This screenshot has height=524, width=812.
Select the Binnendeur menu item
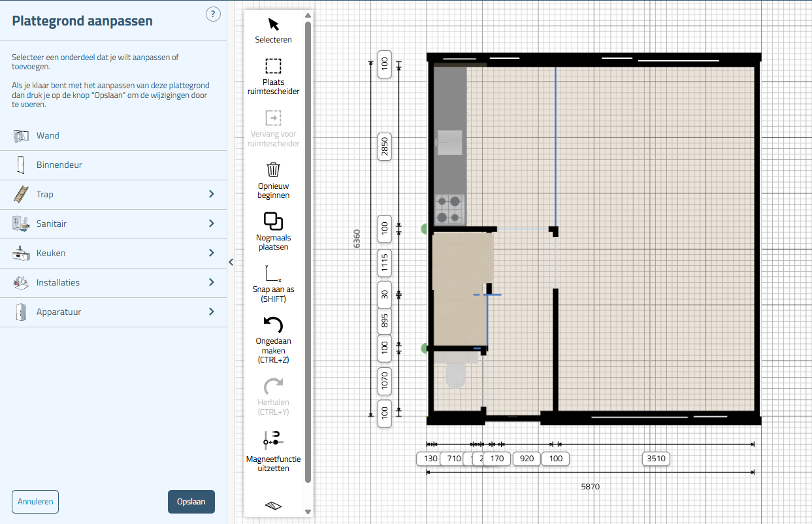click(59, 165)
